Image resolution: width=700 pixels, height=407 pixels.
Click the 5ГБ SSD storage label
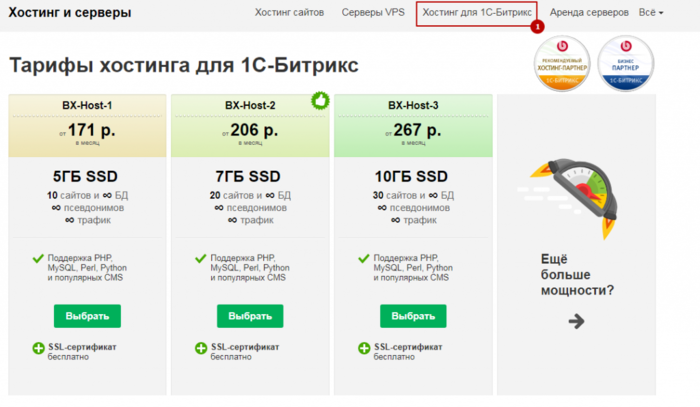85,176
